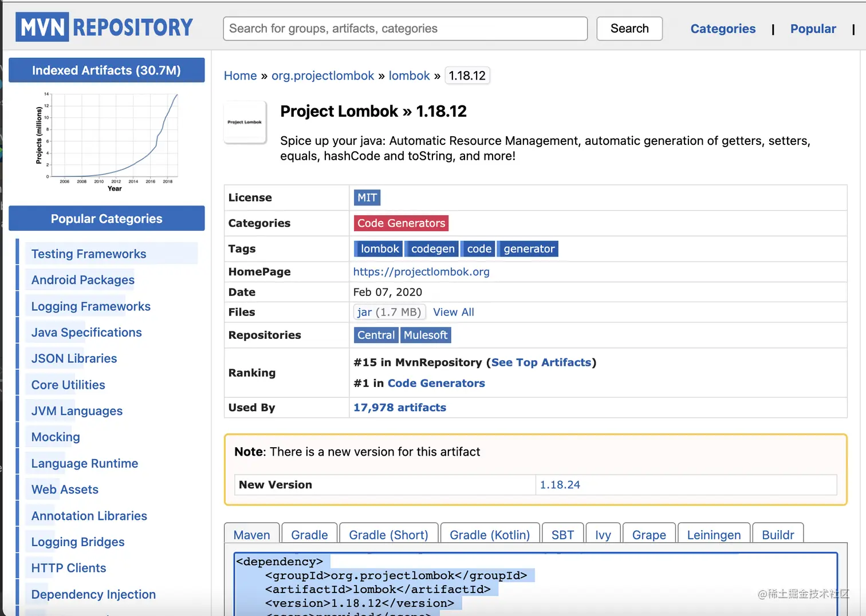
Task: Open the lombok breadcrumb link
Action: pos(409,76)
